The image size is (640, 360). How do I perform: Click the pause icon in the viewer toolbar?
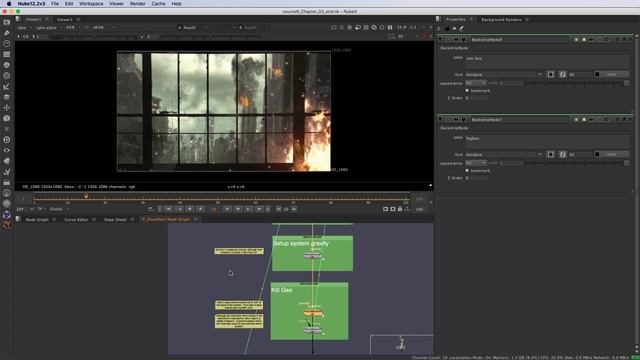point(390,27)
